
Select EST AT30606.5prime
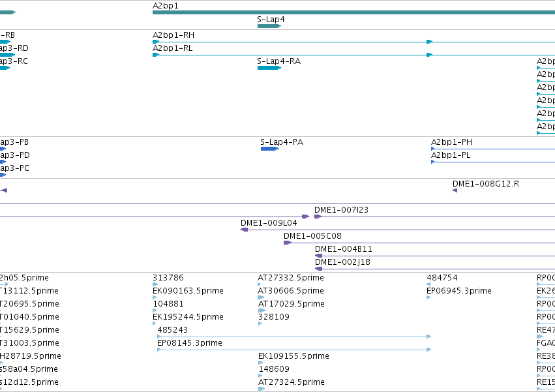(x=291, y=291)
